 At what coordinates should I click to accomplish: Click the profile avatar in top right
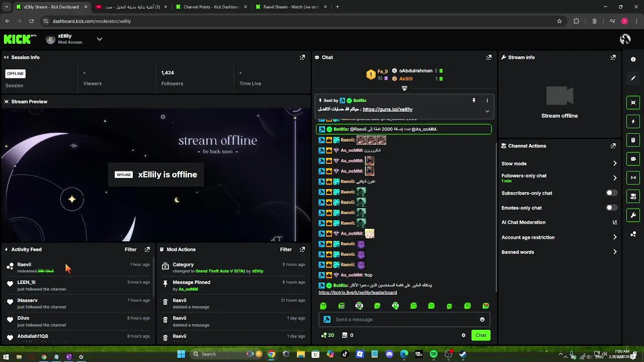[625, 39]
